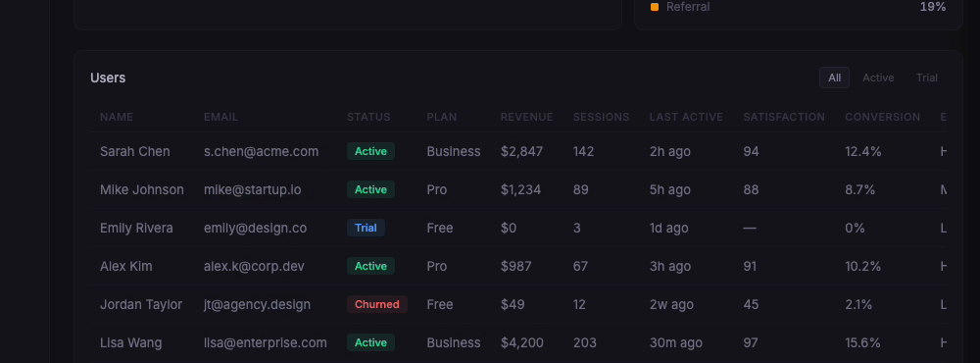Image resolution: width=980 pixels, height=363 pixels.
Task: Click Mike Johnson's Active status badge
Action: 370,189
